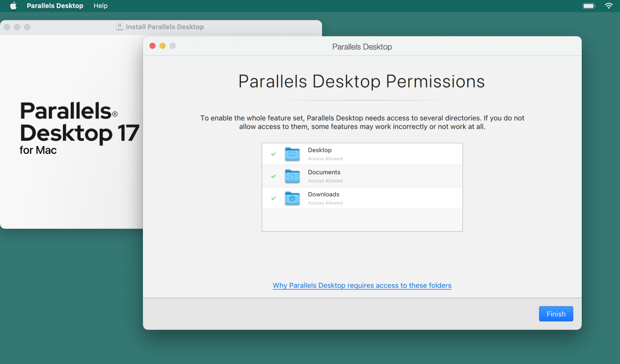Click the green checkmark beside Documents

pyautogui.click(x=273, y=176)
